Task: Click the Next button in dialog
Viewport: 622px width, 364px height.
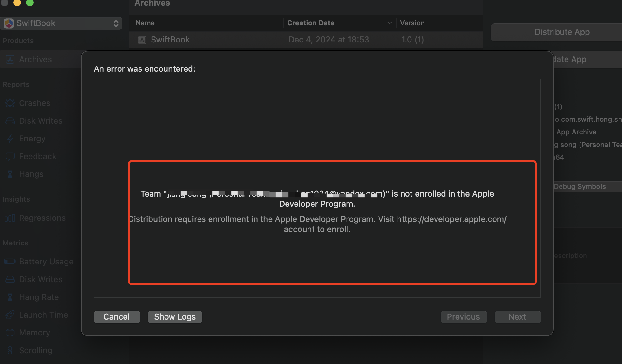Action: [x=517, y=317]
